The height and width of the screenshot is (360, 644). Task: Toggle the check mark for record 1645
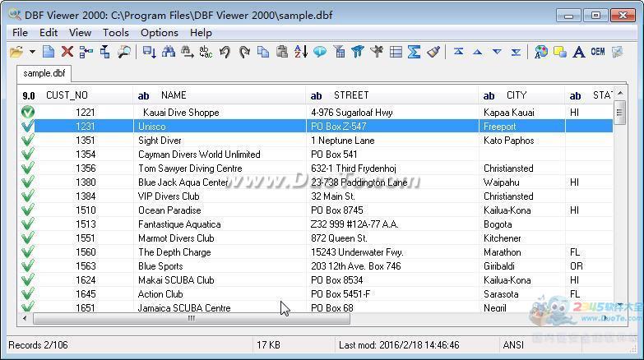27,293
